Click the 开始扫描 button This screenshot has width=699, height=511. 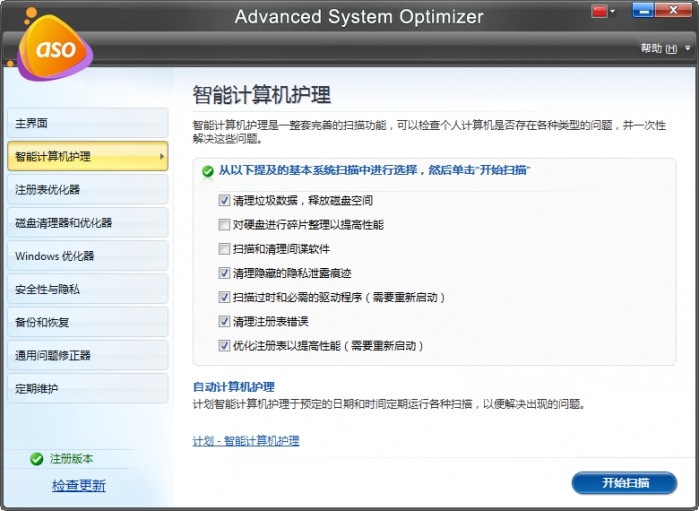[624, 483]
